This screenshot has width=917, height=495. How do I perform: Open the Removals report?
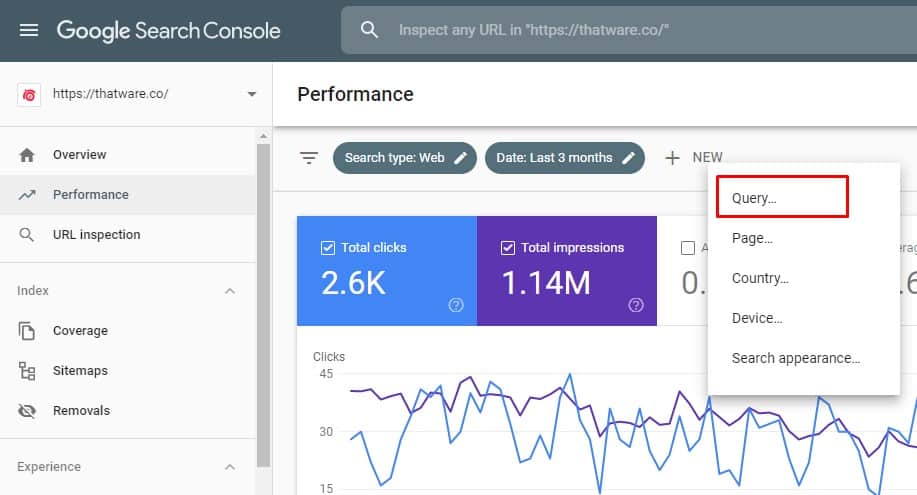tap(81, 411)
